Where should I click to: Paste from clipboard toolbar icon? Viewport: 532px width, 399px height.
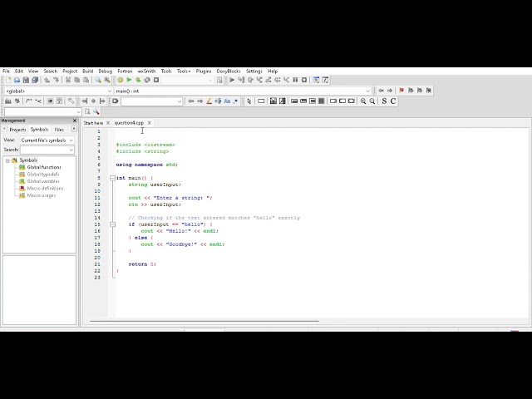86,80
